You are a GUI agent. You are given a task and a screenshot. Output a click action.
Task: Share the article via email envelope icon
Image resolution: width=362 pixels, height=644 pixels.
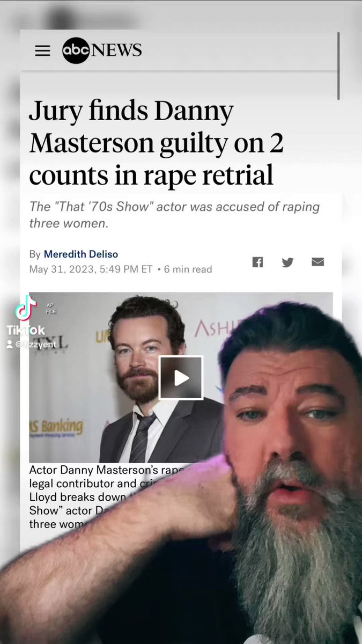coord(317,262)
